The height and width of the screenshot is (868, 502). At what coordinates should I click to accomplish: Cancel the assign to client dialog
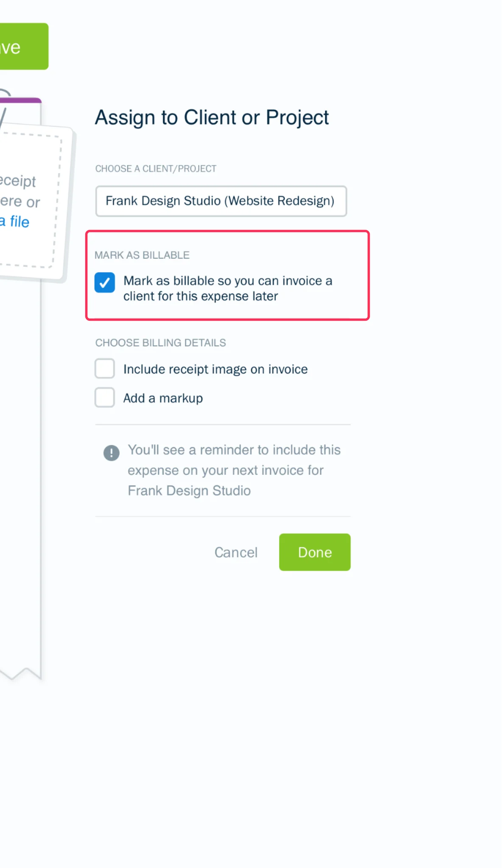tap(236, 552)
